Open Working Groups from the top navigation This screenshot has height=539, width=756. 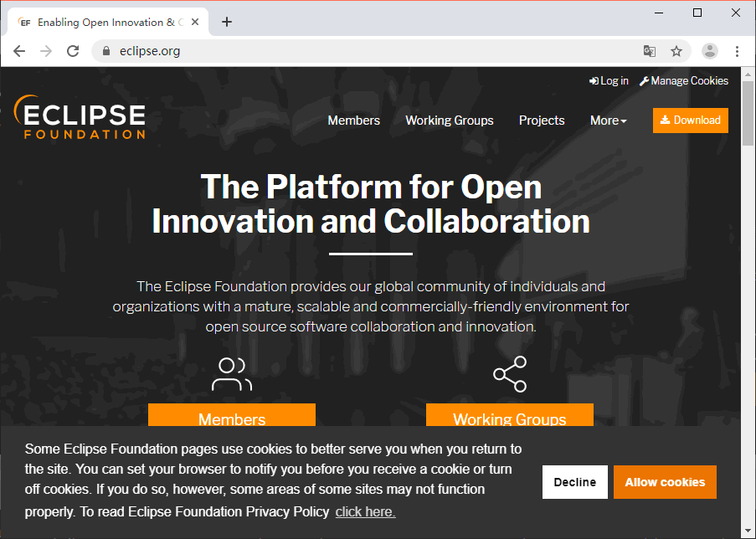point(449,121)
